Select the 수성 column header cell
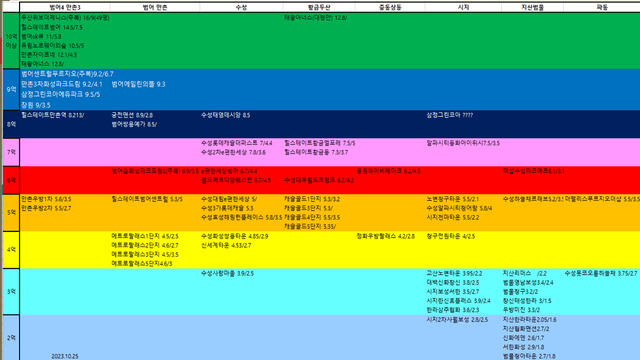 pyautogui.click(x=241, y=7)
